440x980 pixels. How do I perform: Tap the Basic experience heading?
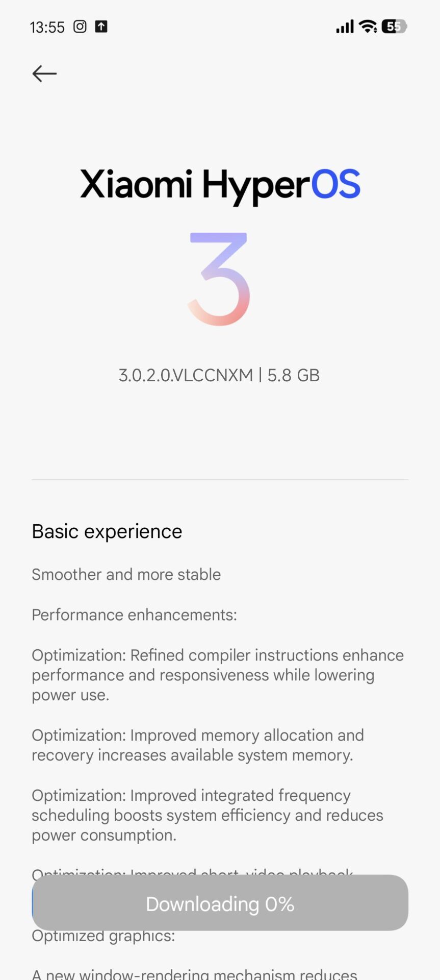coord(107,532)
